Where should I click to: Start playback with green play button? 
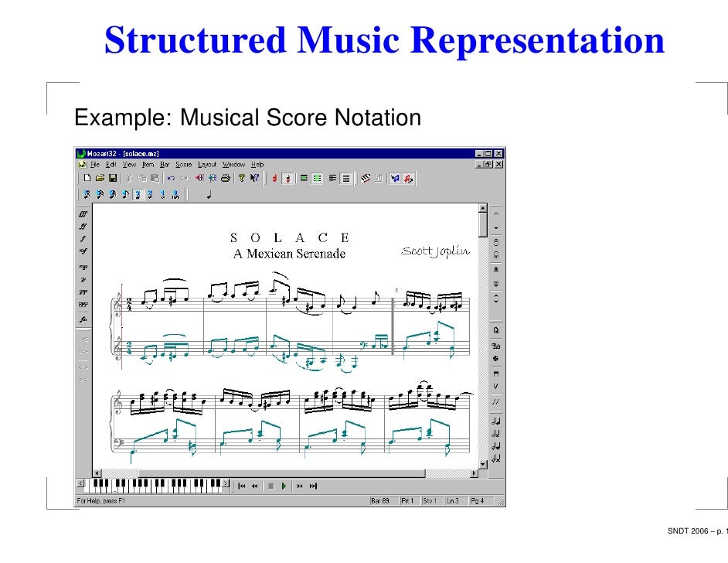[284, 486]
